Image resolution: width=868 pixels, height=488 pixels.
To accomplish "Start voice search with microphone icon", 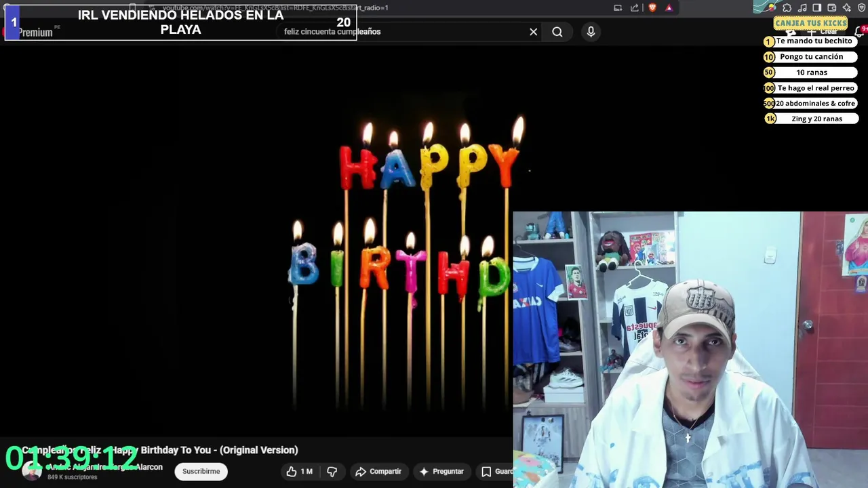I will coord(591,32).
